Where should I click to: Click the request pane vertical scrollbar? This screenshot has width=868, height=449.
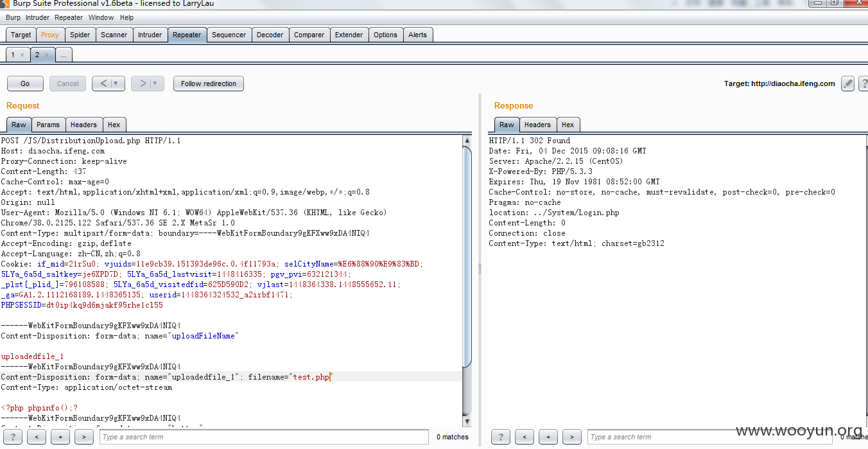coord(467,257)
